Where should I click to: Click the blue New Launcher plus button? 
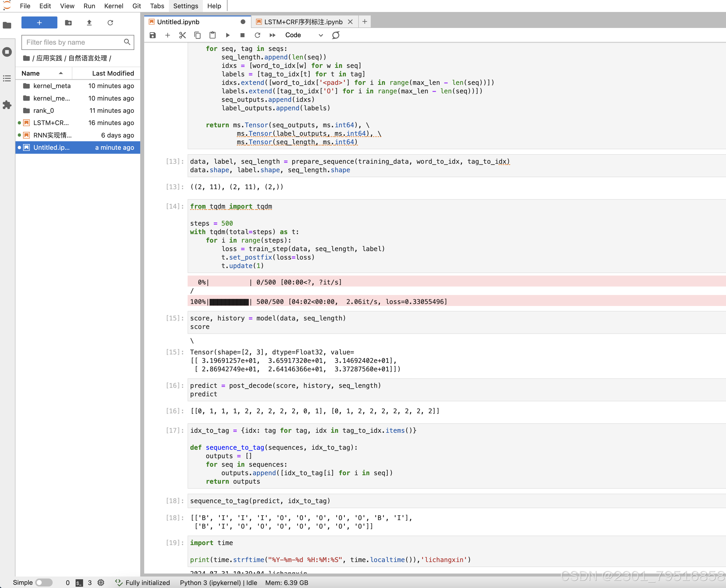click(39, 23)
